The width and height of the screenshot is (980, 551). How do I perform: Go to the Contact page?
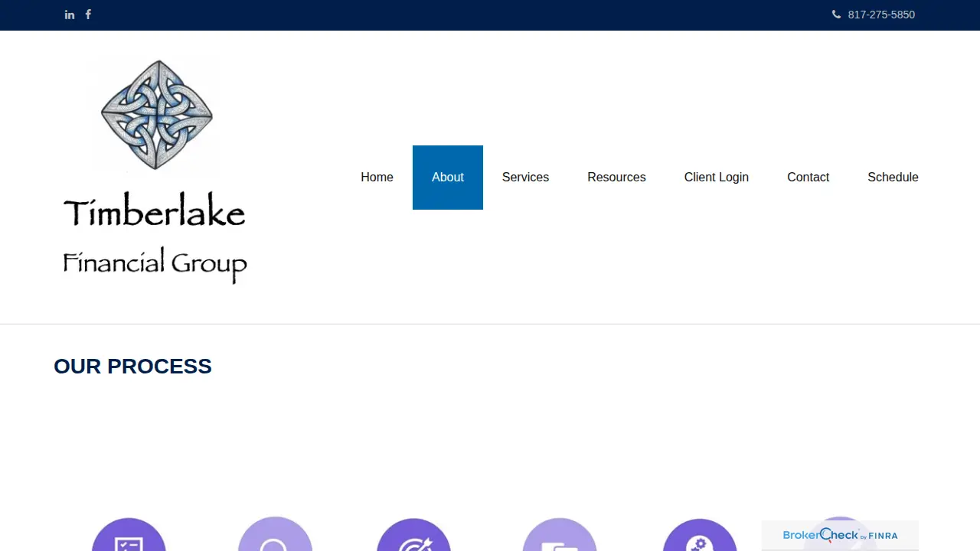point(808,178)
